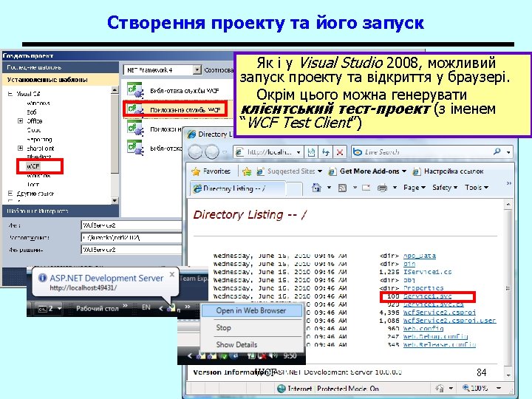Expand the Office tree node
Screen dimensions: 532x399
tap(21, 120)
